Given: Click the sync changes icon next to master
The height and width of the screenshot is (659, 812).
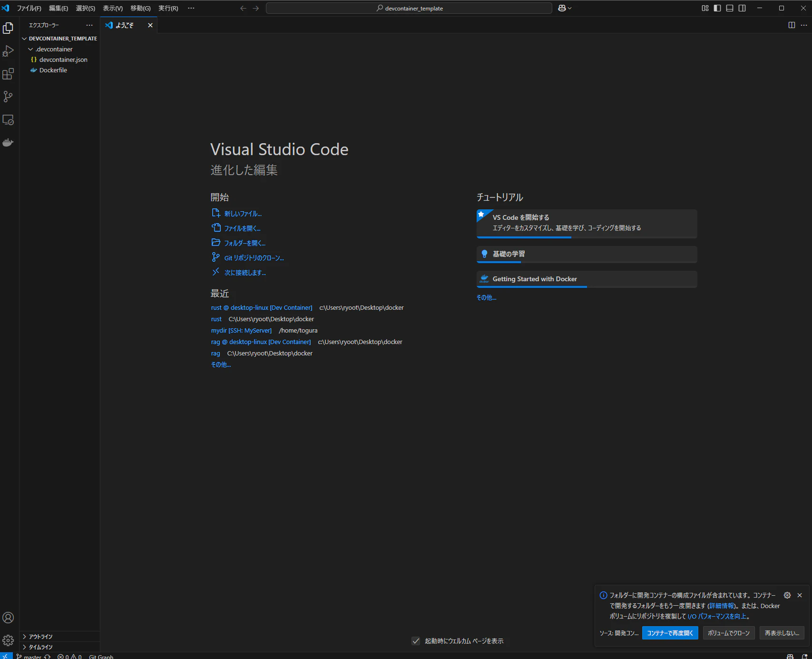Looking at the screenshot, I should click(x=48, y=657).
